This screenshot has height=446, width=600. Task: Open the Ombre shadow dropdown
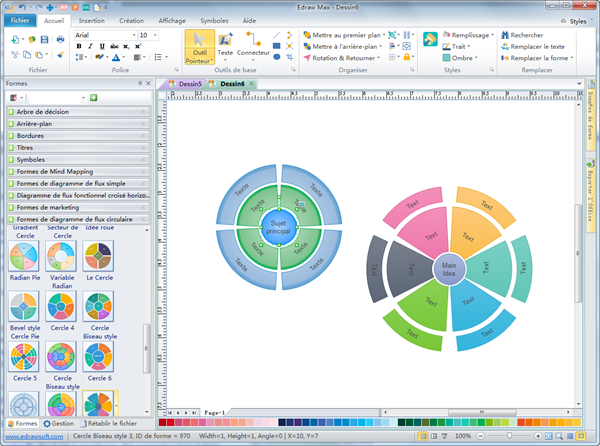[x=475, y=58]
